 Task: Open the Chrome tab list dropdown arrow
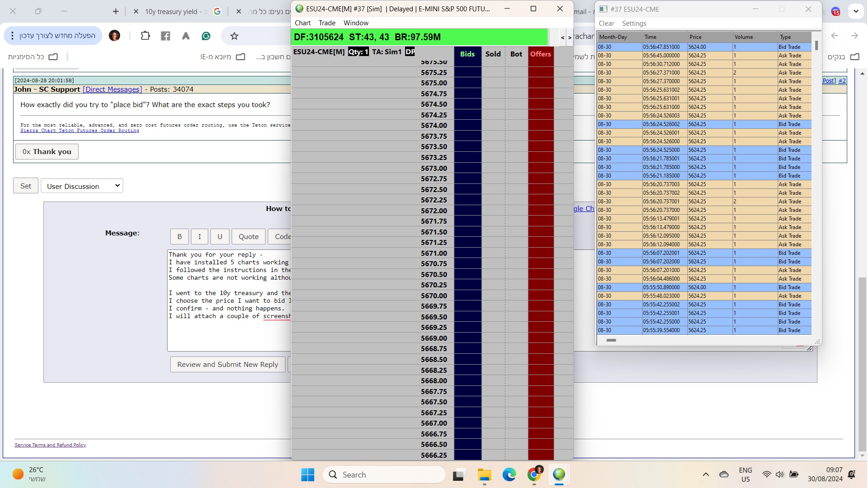click(x=856, y=12)
